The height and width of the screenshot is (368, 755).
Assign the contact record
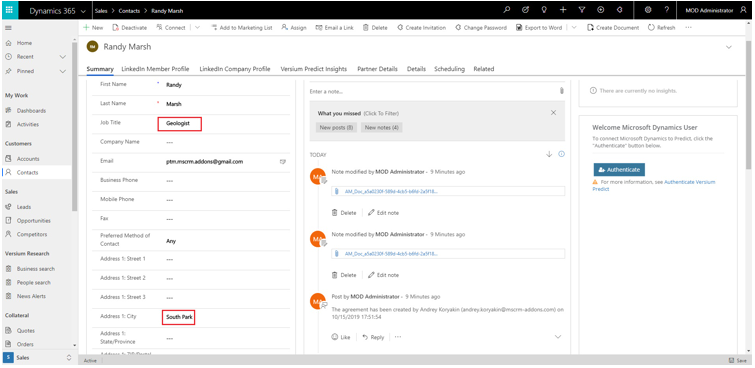294,28
